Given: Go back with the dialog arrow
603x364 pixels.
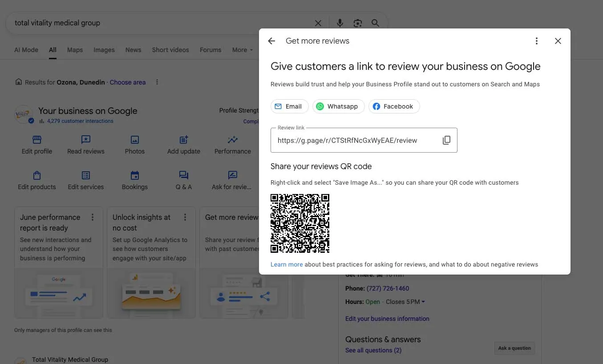Looking at the screenshot, I should tap(271, 41).
